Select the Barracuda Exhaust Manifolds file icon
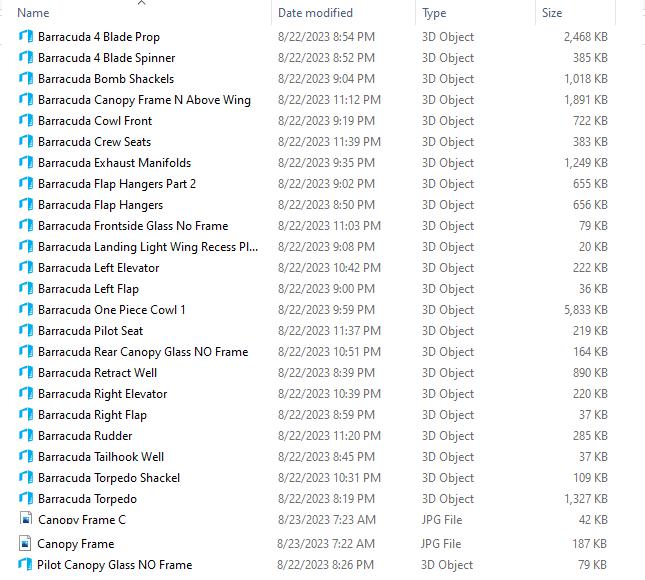The height and width of the screenshot is (580, 645). pos(26,162)
